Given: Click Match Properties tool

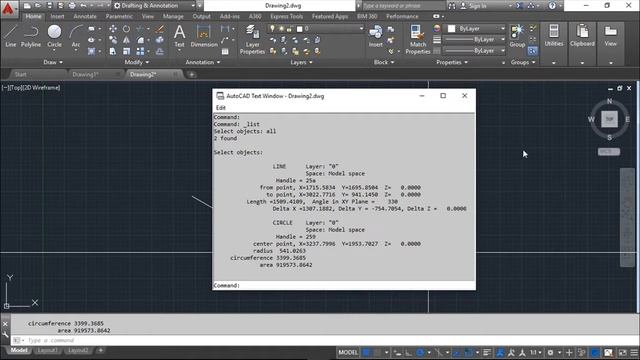Looking at the screenshot, I should pos(418,39).
